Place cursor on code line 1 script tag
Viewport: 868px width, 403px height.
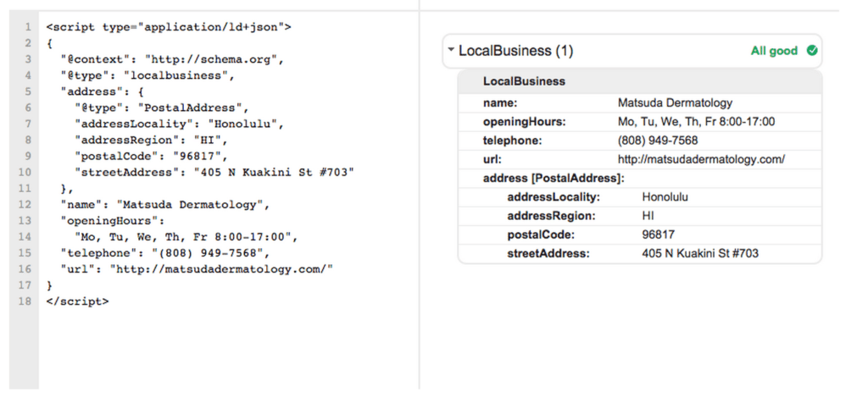[169, 26]
